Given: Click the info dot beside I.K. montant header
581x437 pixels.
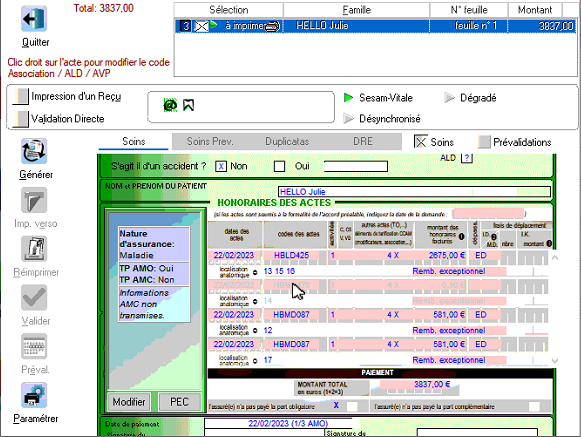Looking at the screenshot, I should coord(549,244).
